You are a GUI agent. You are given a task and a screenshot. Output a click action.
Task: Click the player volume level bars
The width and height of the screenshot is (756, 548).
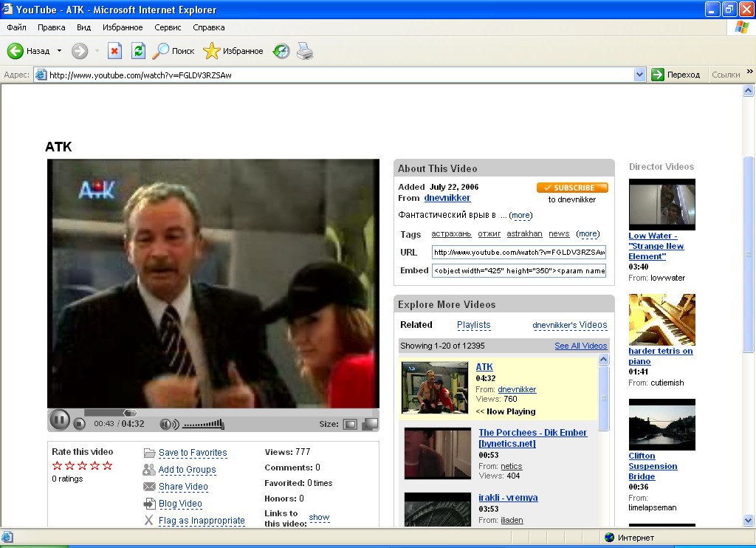pos(204,425)
